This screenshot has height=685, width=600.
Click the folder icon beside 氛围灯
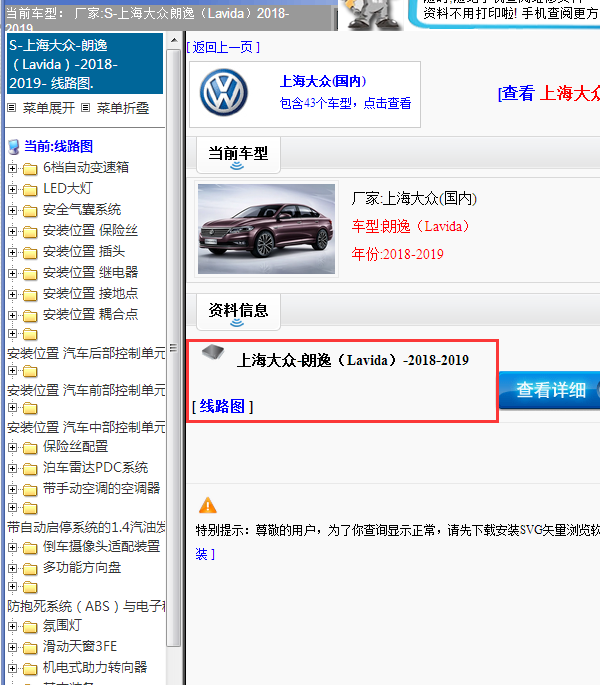click(29, 626)
